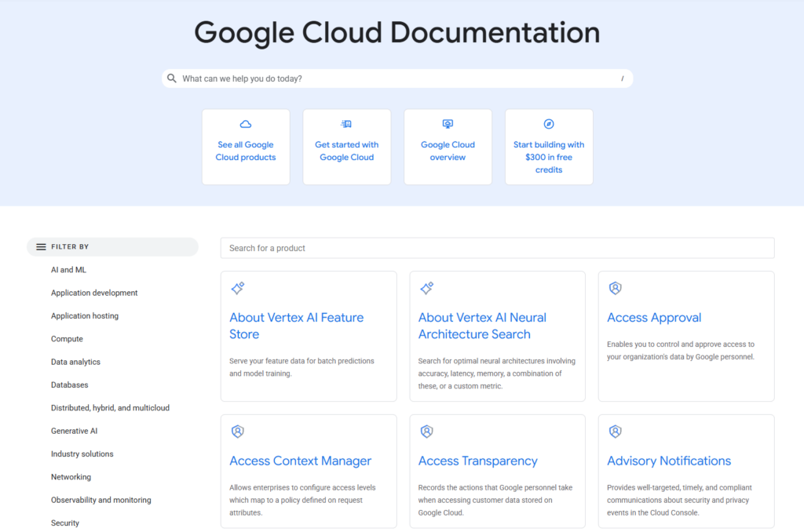Click the cloud icon above See all Google Cloud products
This screenshot has height=532, width=804.
click(246, 124)
